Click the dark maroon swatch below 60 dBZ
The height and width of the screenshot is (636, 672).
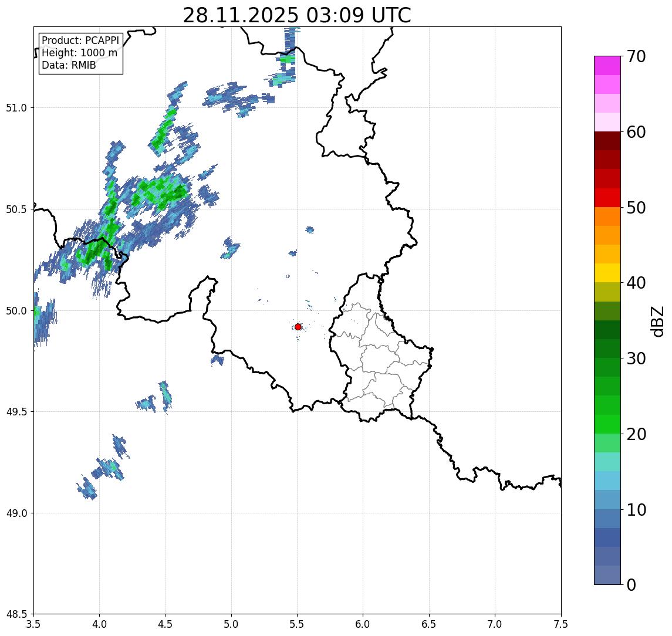point(607,141)
